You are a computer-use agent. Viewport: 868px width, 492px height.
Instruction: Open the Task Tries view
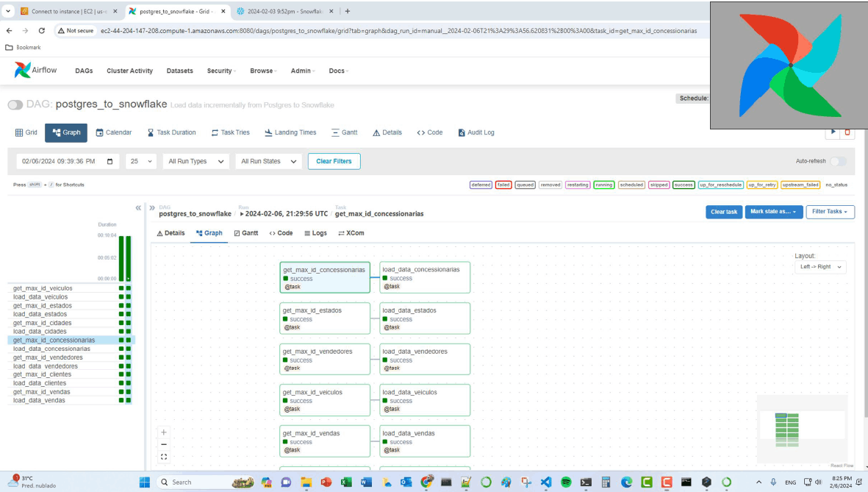point(230,132)
